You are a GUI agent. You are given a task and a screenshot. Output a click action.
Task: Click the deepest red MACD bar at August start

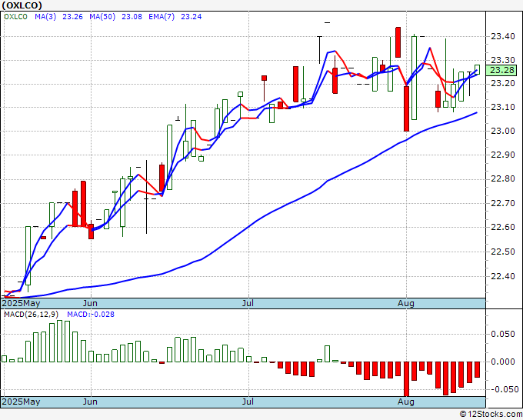pyautogui.click(x=406, y=379)
